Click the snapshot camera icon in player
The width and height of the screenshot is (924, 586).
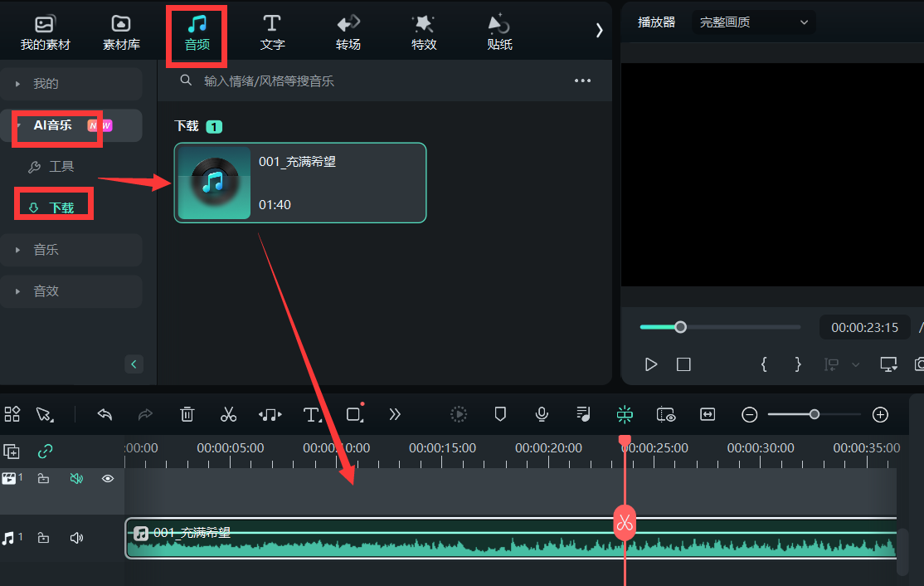click(919, 364)
